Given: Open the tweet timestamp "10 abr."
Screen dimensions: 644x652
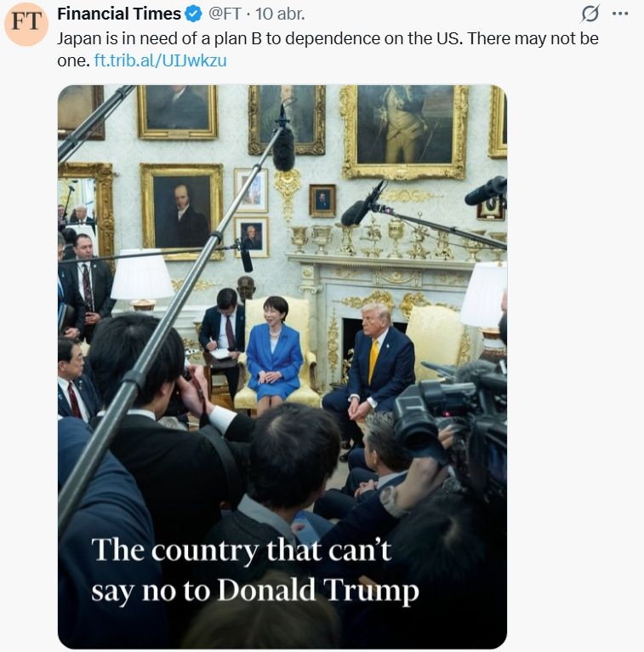Looking at the screenshot, I should tap(280, 14).
